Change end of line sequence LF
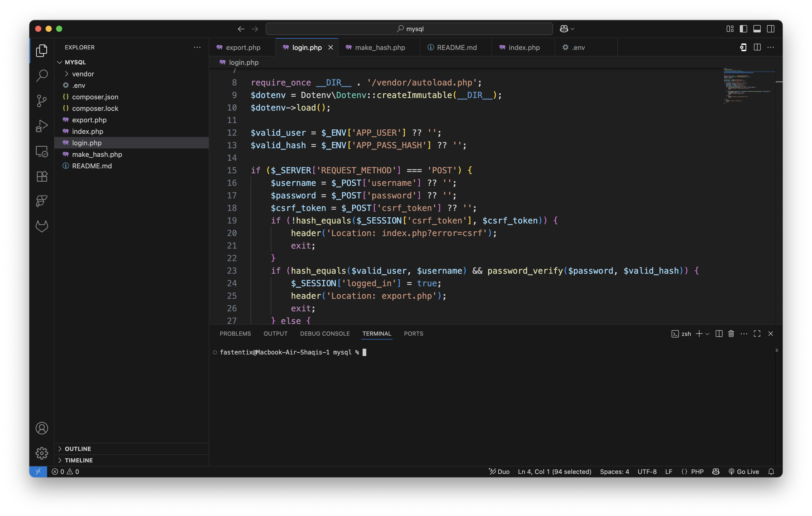Viewport: 812px width, 516px height. pos(668,472)
